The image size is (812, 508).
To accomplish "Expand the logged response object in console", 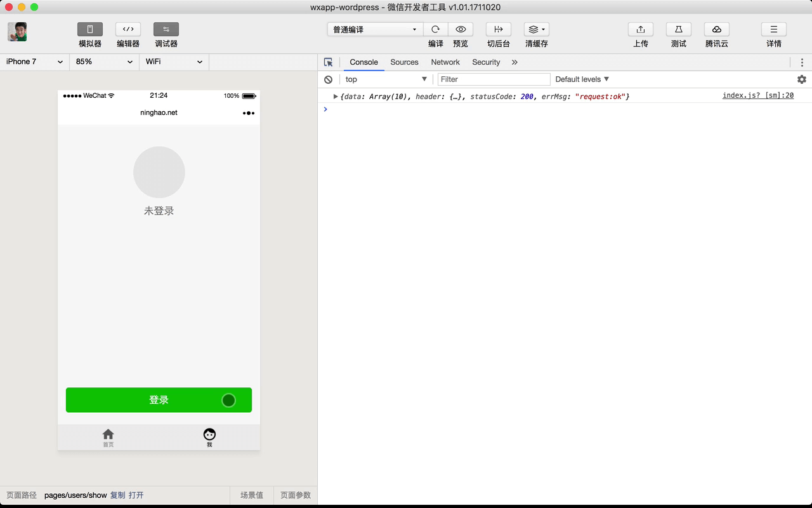I will (x=336, y=97).
